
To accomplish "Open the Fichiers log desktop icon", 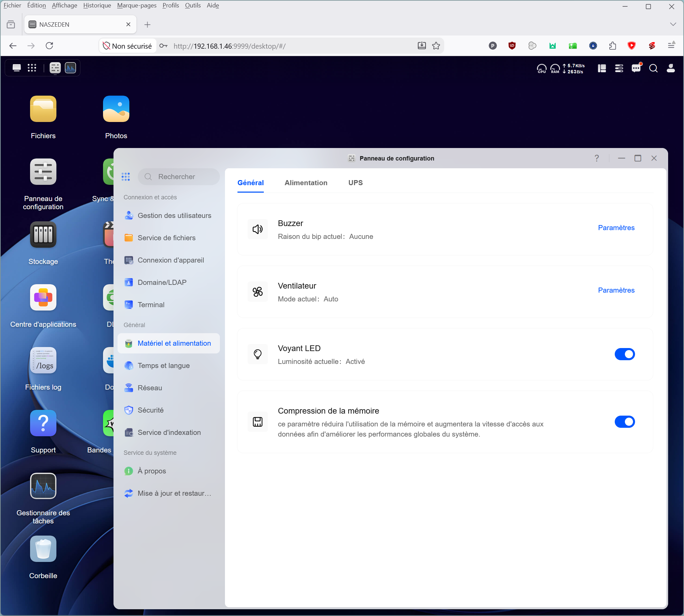I will 43,361.
